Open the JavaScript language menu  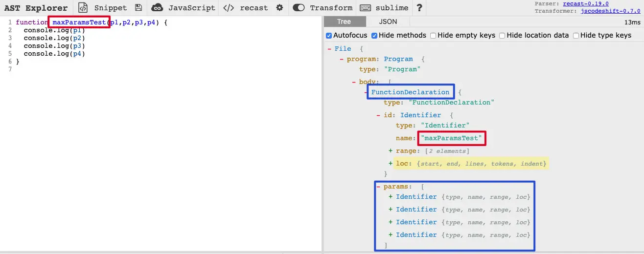pos(192,8)
